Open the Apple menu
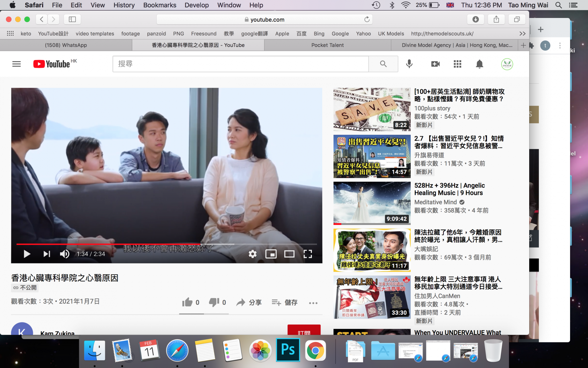Viewport: 588px width, 368px height. [13, 5]
